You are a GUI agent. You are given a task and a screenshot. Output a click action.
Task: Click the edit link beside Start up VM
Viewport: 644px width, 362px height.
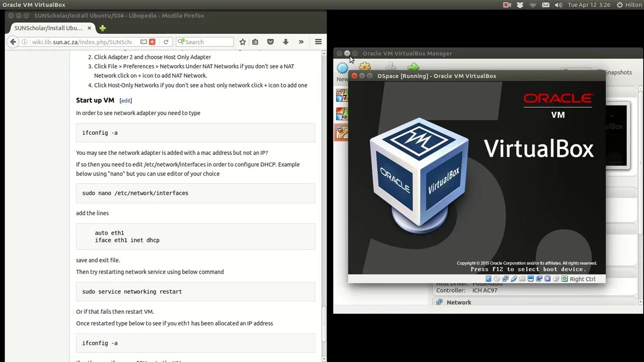(x=126, y=101)
